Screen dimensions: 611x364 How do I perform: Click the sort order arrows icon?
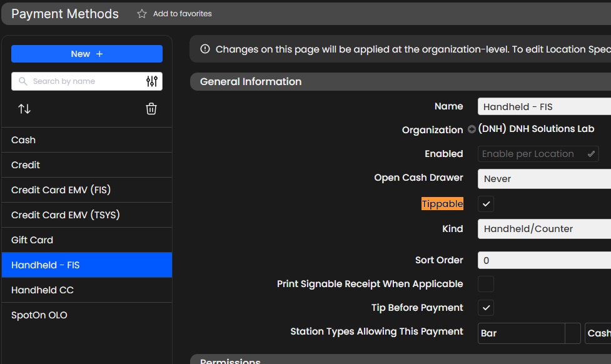coord(24,109)
